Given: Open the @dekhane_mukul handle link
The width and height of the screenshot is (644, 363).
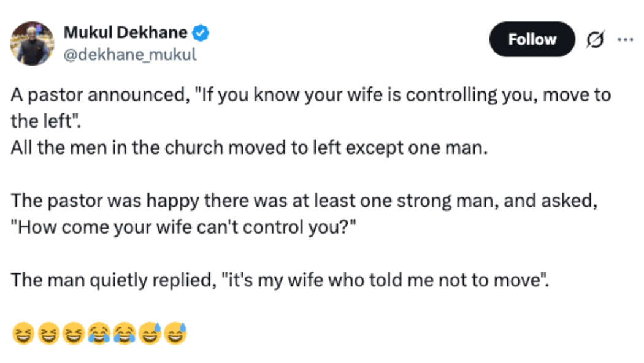Looking at the screenshot, I should 130,54.
